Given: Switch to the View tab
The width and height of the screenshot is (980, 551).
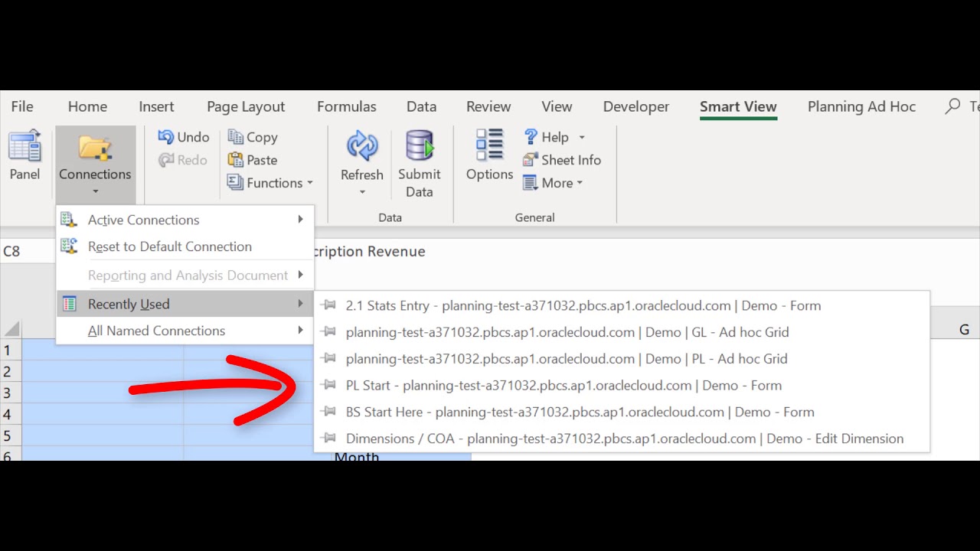Looking at the screenshot, I should 557,106.
